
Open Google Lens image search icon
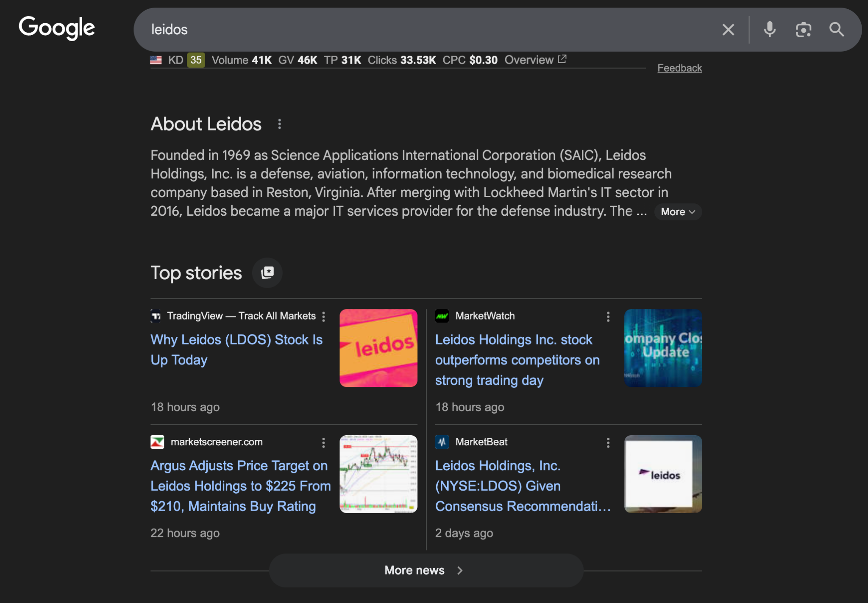[x=803, y=30]
